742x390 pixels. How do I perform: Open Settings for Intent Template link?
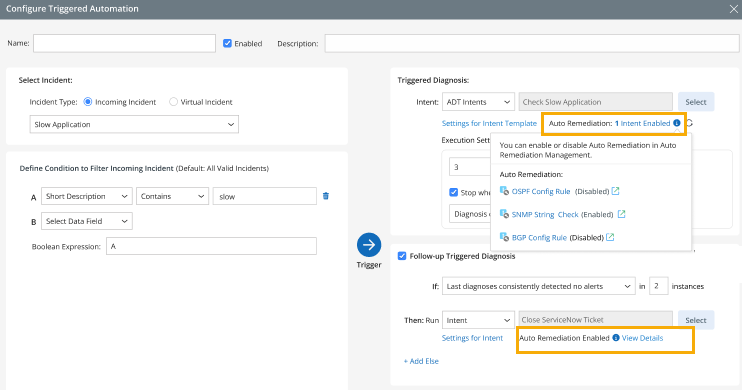tap(489, 123)
